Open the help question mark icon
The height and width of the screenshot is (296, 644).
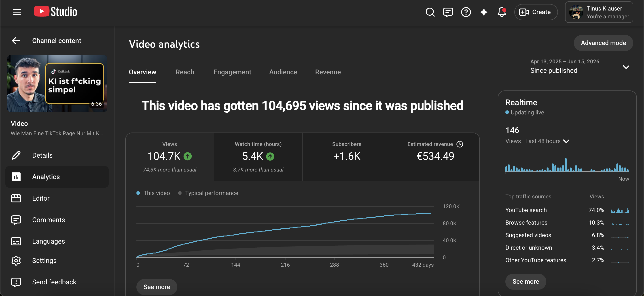click(466, 12)
